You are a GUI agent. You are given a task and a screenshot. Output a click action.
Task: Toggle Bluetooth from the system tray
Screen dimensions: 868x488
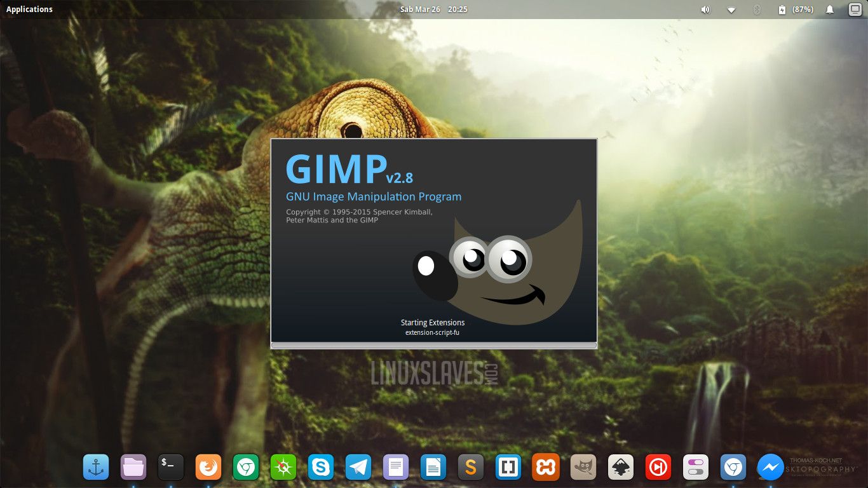pyautogui.click(x=756, y=9)
